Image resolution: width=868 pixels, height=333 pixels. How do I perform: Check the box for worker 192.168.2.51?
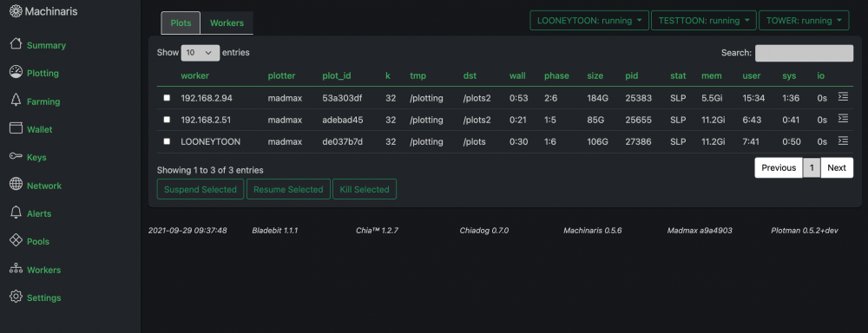click(167, 120)
